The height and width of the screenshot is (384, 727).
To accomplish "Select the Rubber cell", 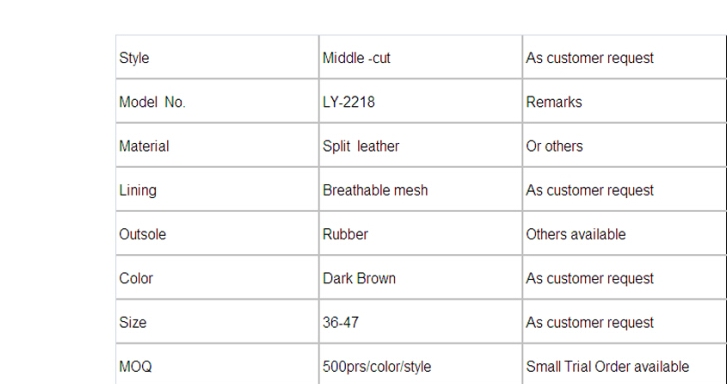I will pos(421,233).
